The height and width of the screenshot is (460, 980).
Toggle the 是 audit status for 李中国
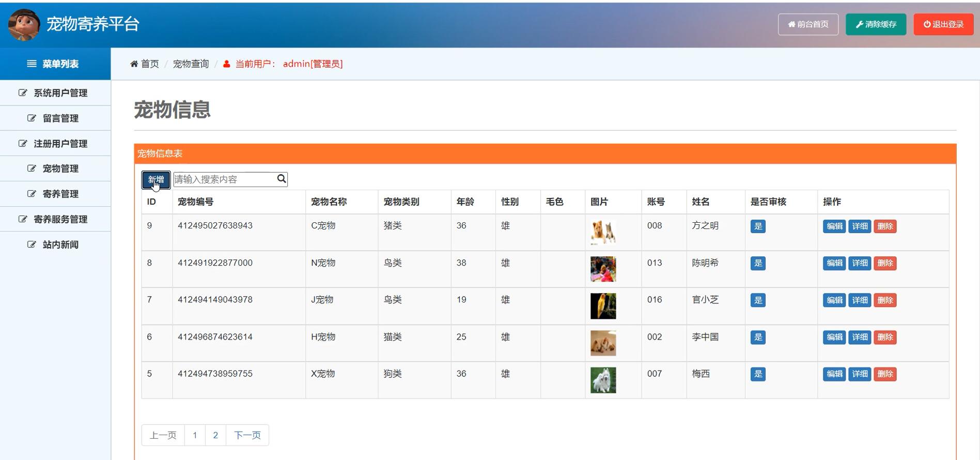[x=758, y=337]
